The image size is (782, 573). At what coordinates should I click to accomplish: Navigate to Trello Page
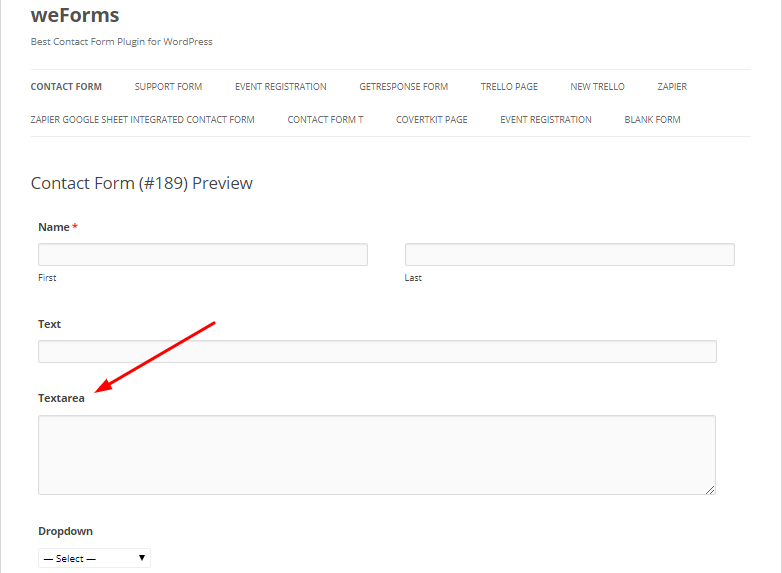tap(509, 87)
